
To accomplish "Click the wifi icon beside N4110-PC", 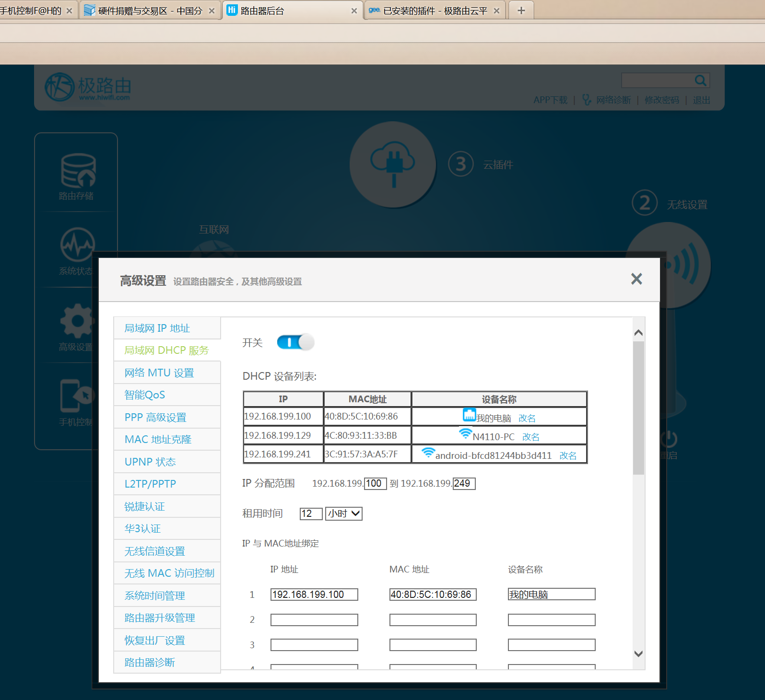I will pyautogui.click(x=465, y=433).
